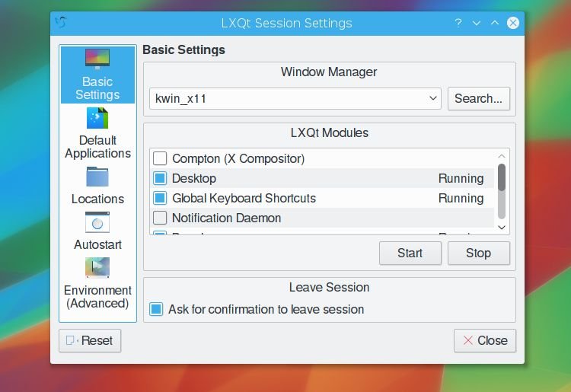Screen dimensions: 571x392
Task: Uncheck the Desktop module checkbox
Action: pos(160,178)
